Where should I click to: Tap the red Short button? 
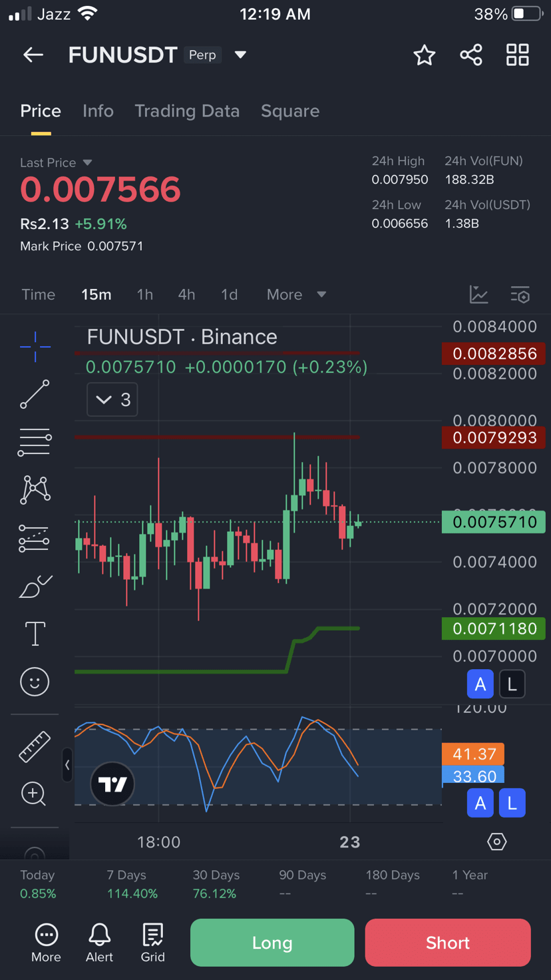pyautogui.click(x=448, y=943)
